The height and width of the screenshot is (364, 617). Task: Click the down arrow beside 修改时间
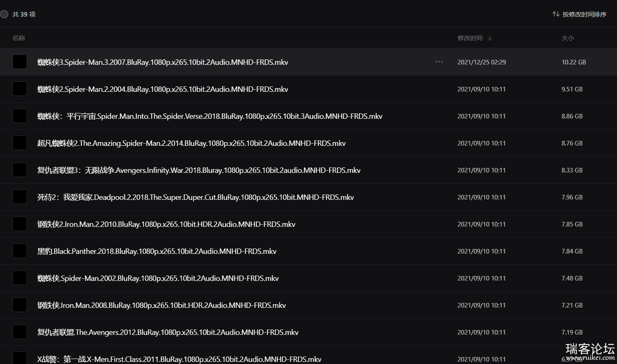[490, 38]
